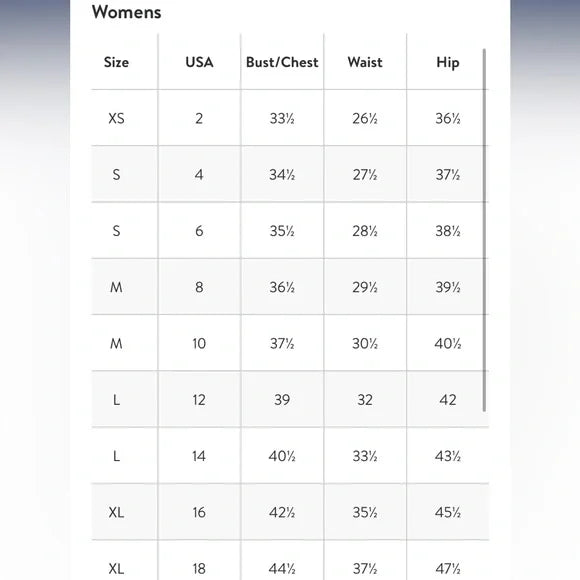Screen dimensions: 580x580
Task: Click the 34½ bust measurement cell
Action: (x=282, y=175)
